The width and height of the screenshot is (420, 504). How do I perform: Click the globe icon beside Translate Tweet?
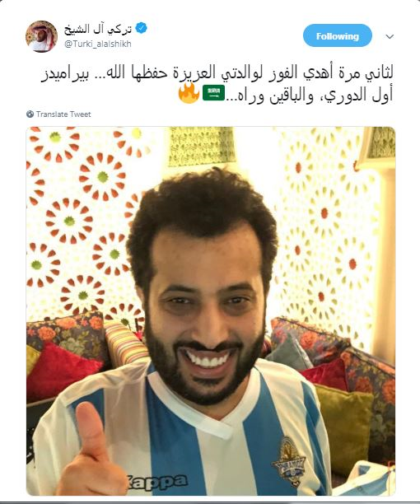click(30, 114)
